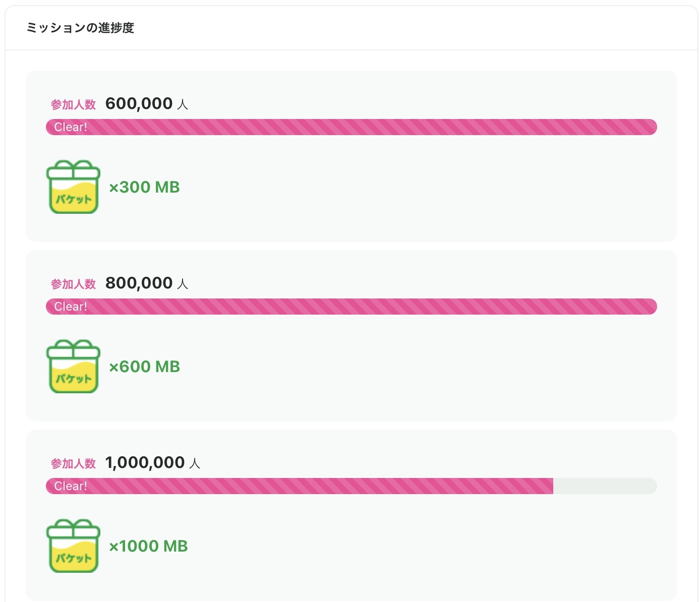Click the ミッションの進捗度 heading
The image size is (700, 602).
coord(80,28)
